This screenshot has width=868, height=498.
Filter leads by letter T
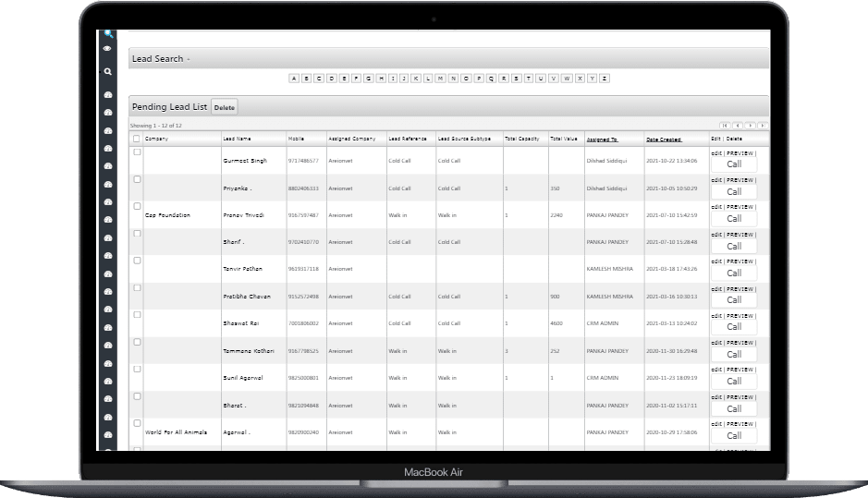click(529, 79)
